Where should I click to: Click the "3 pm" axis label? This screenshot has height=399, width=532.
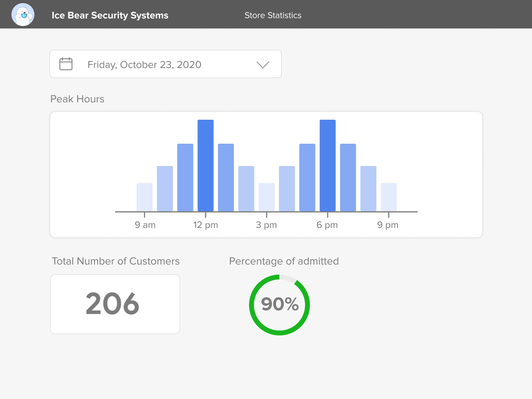[x=266, y=225]
